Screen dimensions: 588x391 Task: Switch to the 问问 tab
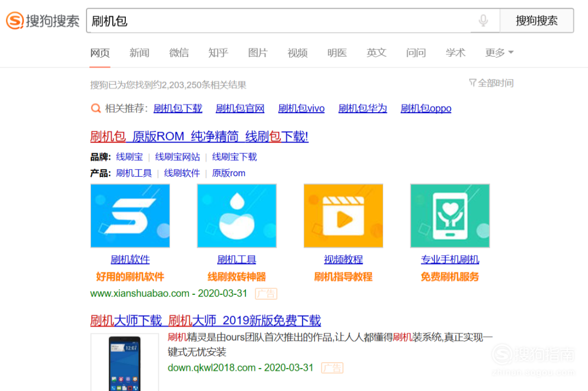pyautogui.click(x=416, y=53)
